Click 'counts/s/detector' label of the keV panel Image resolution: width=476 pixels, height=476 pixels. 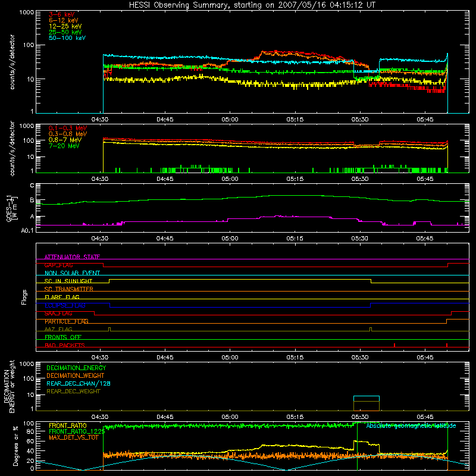(x=12, y=62)
